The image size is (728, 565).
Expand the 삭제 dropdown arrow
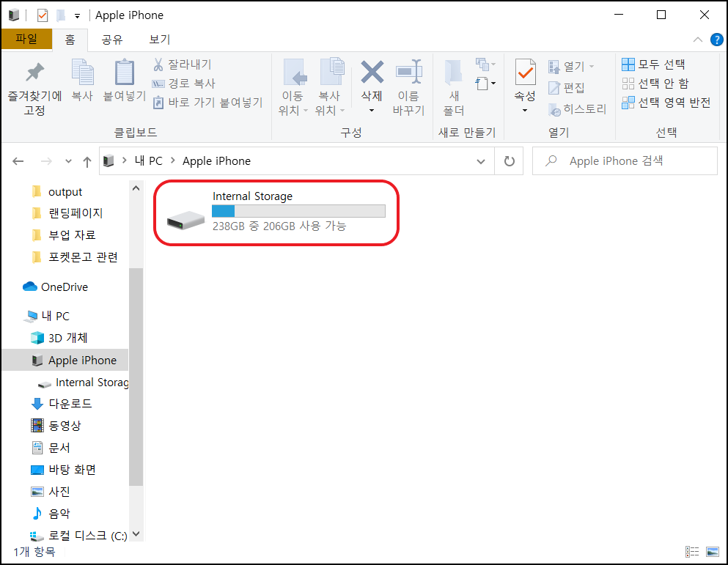pos(372,111)
